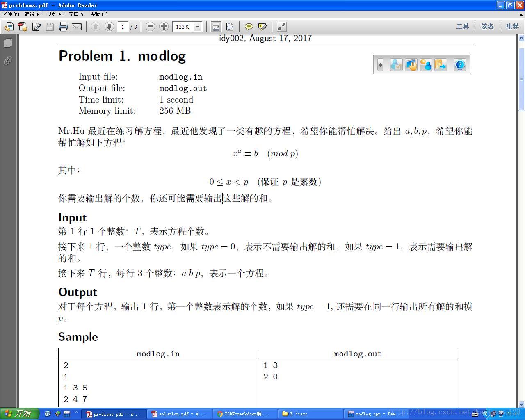Viewport: 525px width, 420px height.
Task: Click the 133% zoom value field
Action: [x=183, y=27]
